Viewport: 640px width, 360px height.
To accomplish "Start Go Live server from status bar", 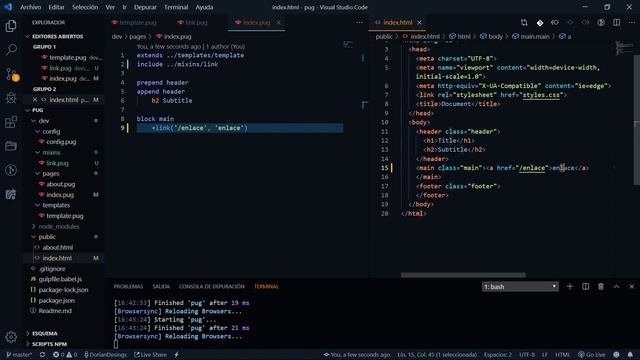I will [592, 355].
